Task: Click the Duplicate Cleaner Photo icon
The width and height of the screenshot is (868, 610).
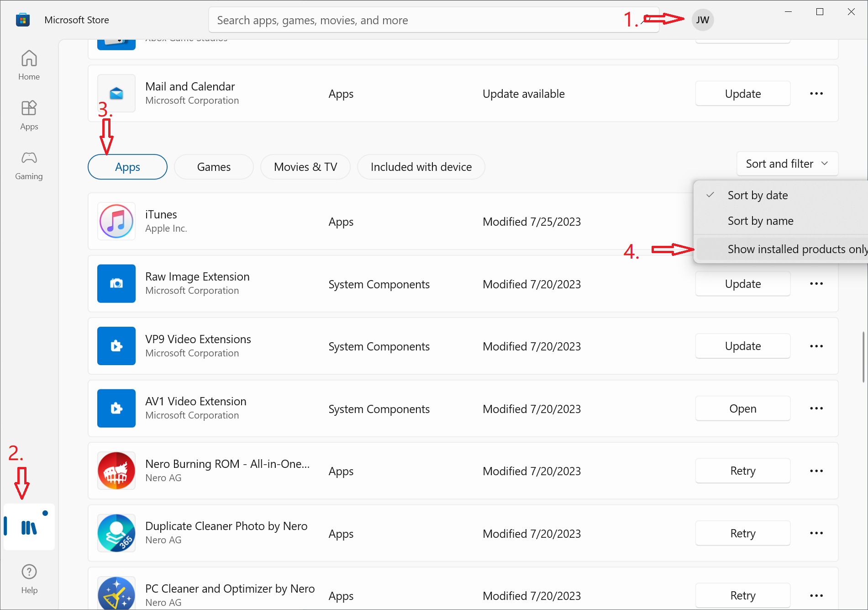Action: coord(116,533)
